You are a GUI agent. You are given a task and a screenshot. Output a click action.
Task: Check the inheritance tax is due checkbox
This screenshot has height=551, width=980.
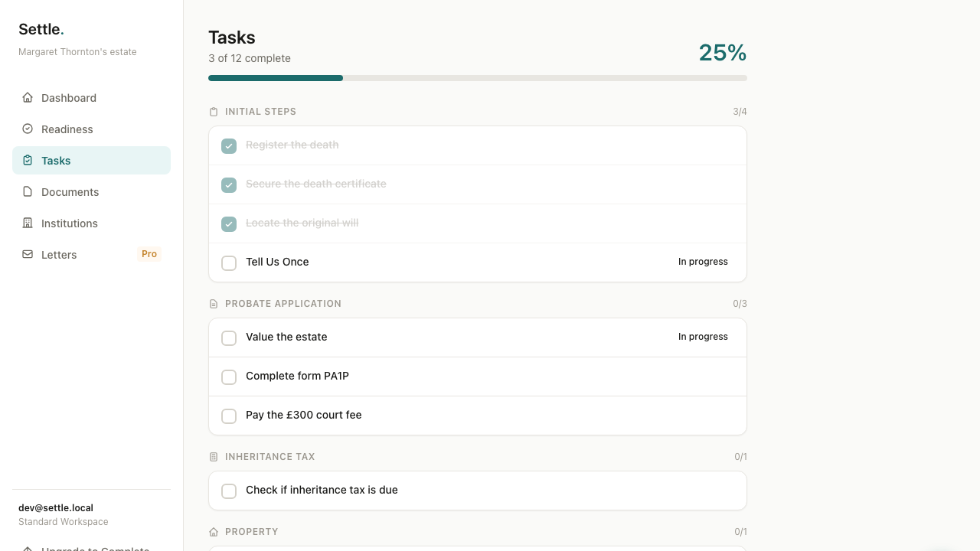229,491
